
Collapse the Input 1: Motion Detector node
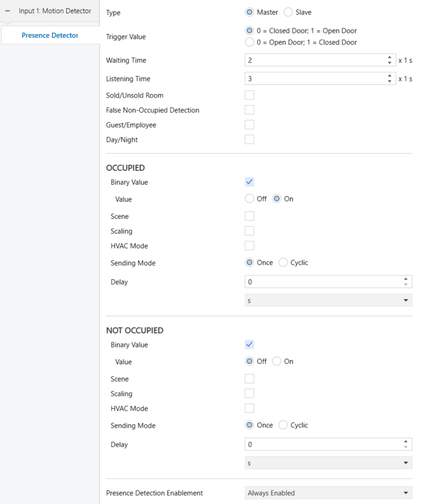(7, 11)
